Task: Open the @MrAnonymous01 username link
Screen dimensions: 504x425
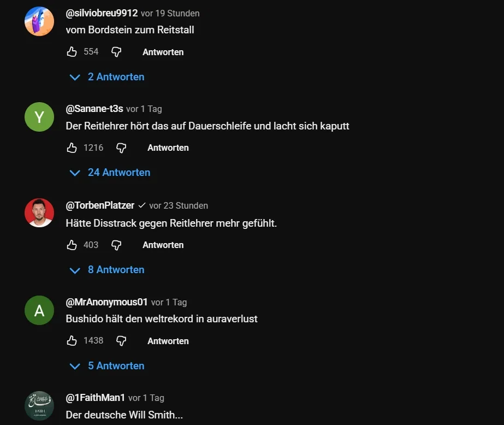Action: click(106, 302)
